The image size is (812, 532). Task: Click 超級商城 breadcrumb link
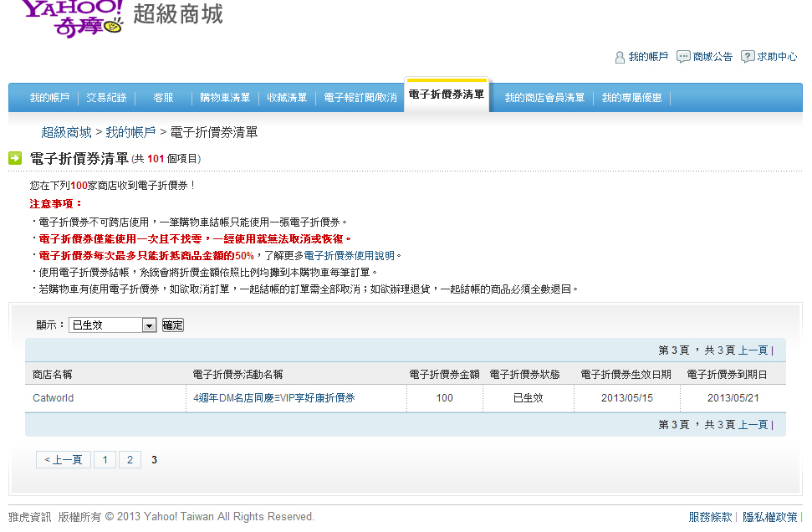[x=66, y=132]
